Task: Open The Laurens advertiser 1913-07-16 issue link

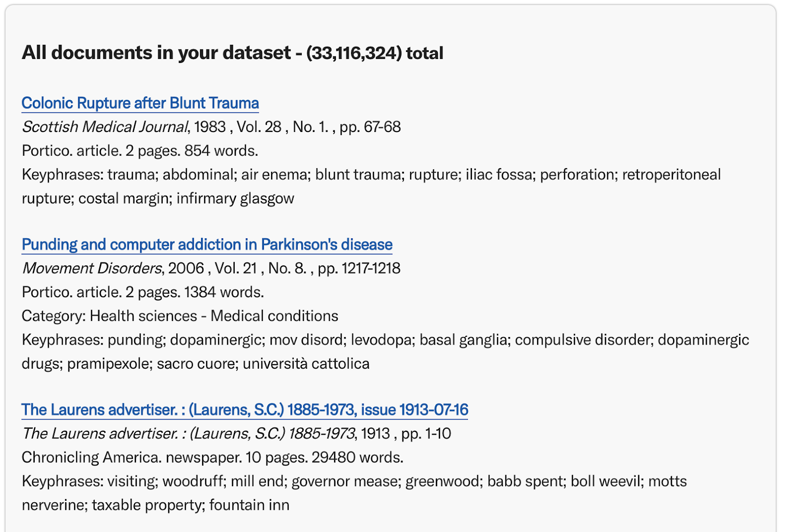Action: (245, 410)
